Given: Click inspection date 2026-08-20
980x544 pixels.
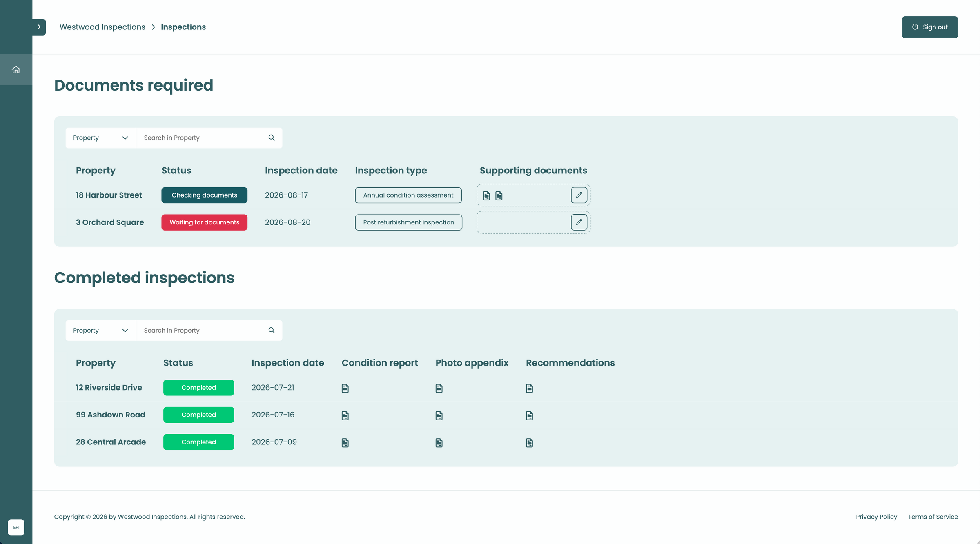Looking at the screenshot, I should [x=288, y=222].
